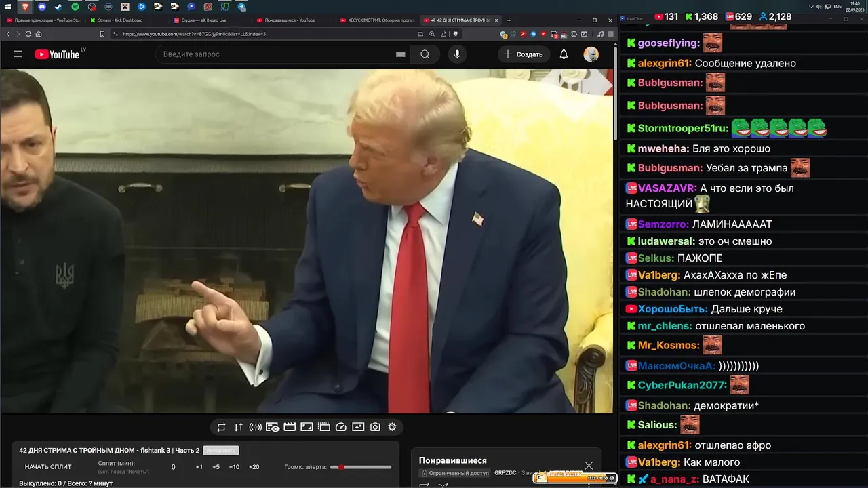Click the speedometer playback speed icon

coord(341,427)
